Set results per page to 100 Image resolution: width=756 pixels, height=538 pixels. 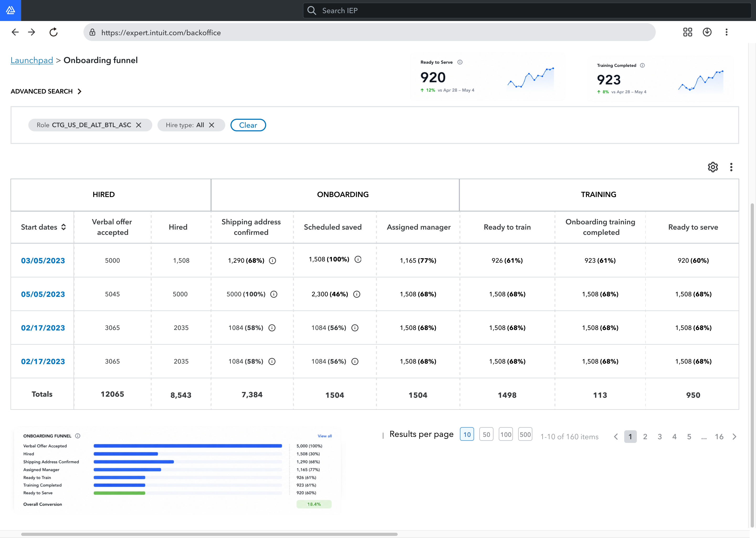click(x=506, y=434)
